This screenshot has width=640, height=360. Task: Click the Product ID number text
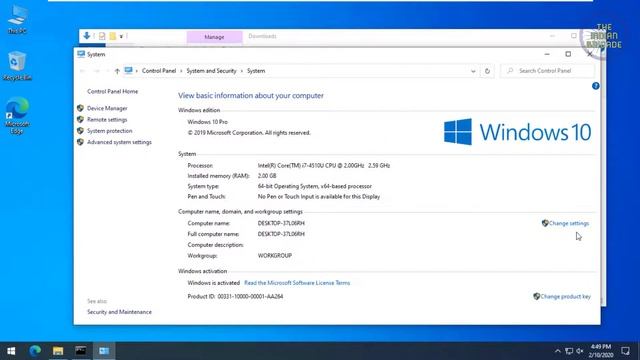[250, 296]
